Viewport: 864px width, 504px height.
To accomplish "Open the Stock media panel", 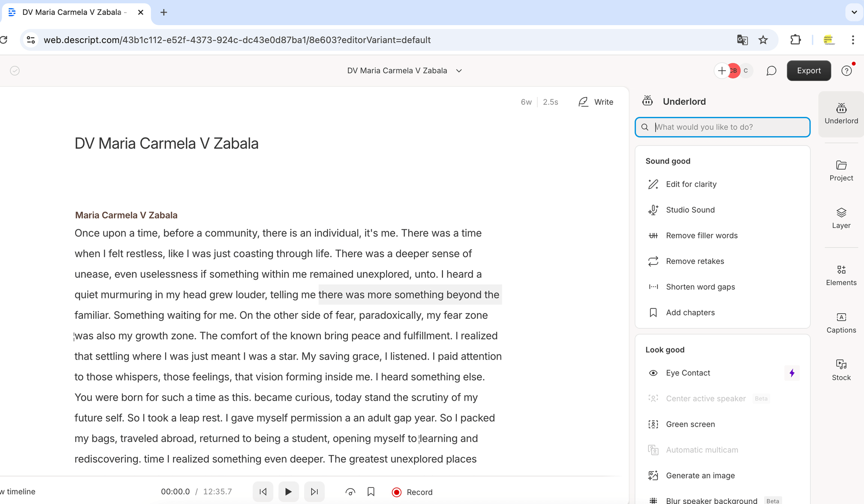I will tap(841, 370).
